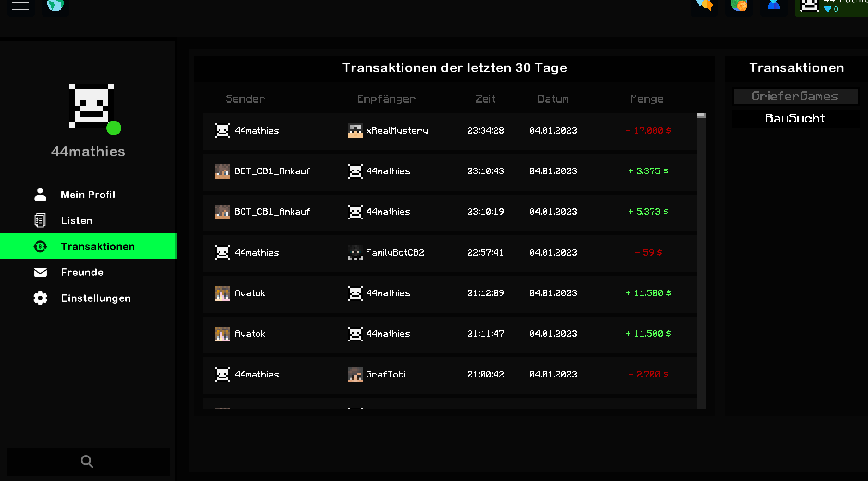The image size is (868, 481).
Task: Switch to the BauSucht server
Action: point(795,118)
